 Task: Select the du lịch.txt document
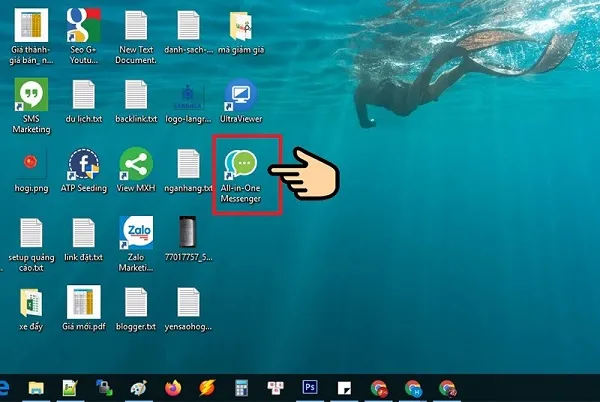point(82,95)
